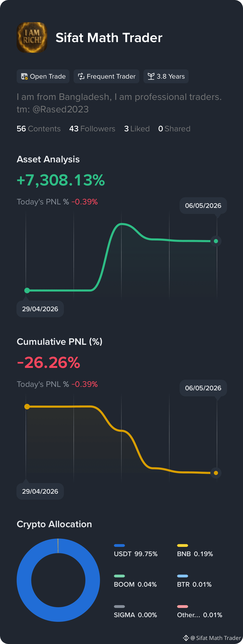Screen dimensions: 243x644
Task: Open the 56 Contents list
Action: pos(39,129)
